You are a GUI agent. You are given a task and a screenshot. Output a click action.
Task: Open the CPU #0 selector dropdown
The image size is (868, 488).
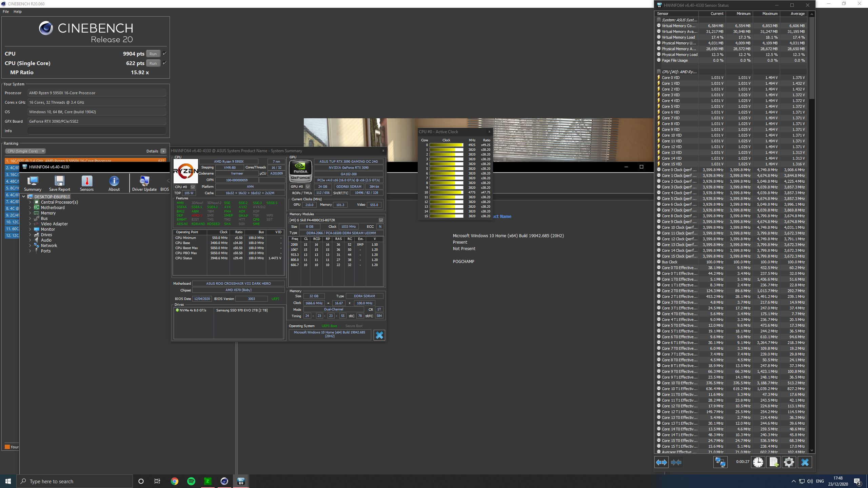[x=193, y=187]
